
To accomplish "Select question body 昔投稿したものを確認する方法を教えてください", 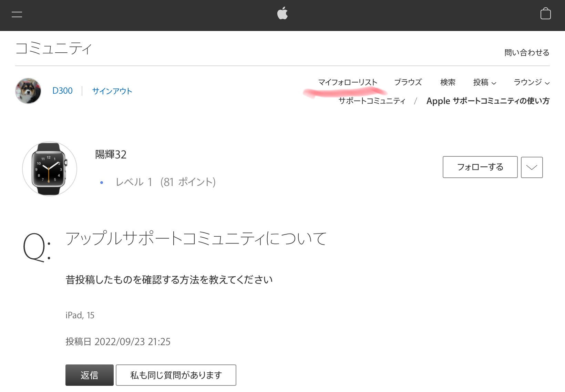I will tap(169, 280).
